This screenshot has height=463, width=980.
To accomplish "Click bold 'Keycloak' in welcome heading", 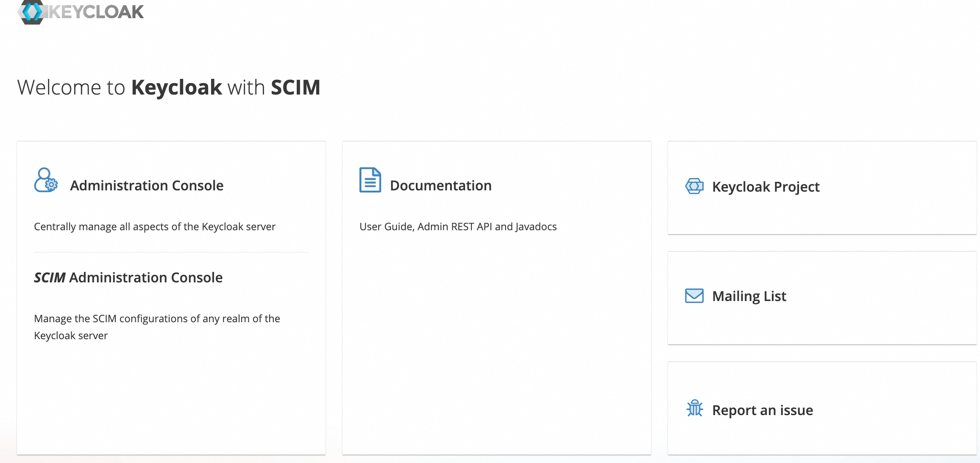I will click(176, 88).
